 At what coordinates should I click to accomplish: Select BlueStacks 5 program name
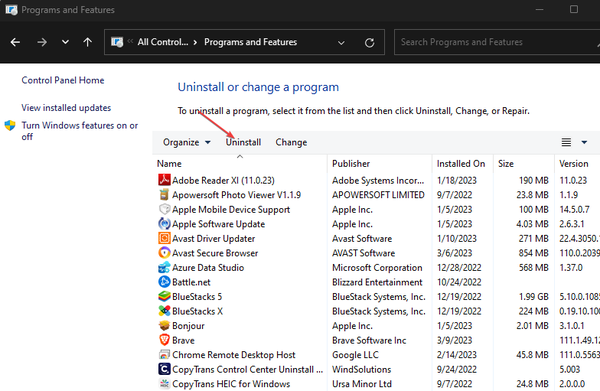tap(197, 297)
